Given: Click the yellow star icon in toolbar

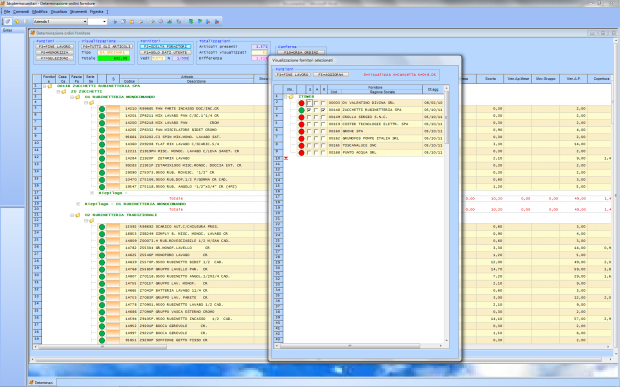Looking at the screenshot, I should 17,21.
